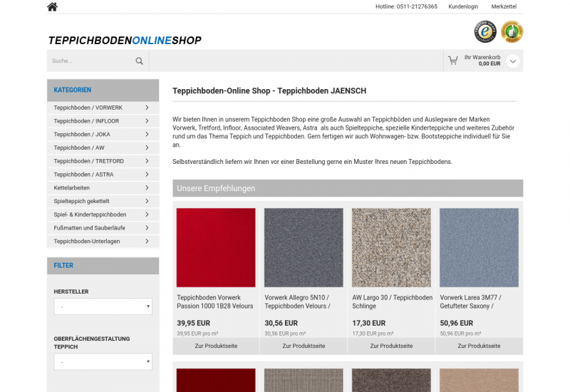Open the Oberflächengestaltung Teppich dropdown
Screen dimensions: 570x392
point(103,362)
